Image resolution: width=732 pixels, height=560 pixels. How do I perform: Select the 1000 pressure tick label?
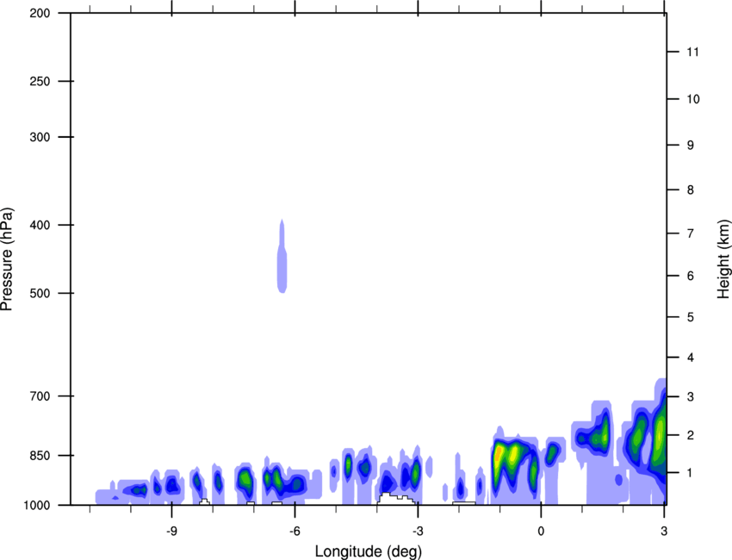36,505
